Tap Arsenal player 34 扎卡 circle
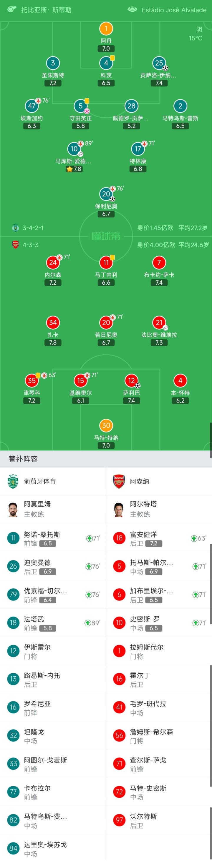212x868 pixels. (53, 323)
